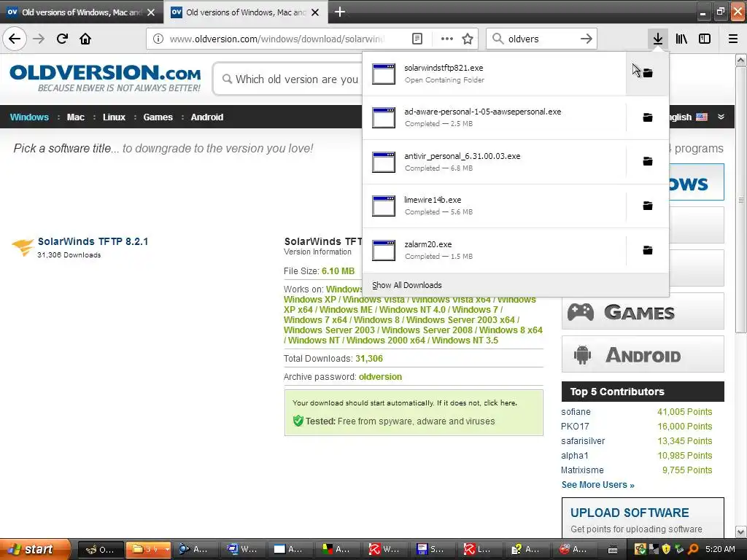
Task: Toggle Reader View in the address bar
Action: (x=417, y=39)
